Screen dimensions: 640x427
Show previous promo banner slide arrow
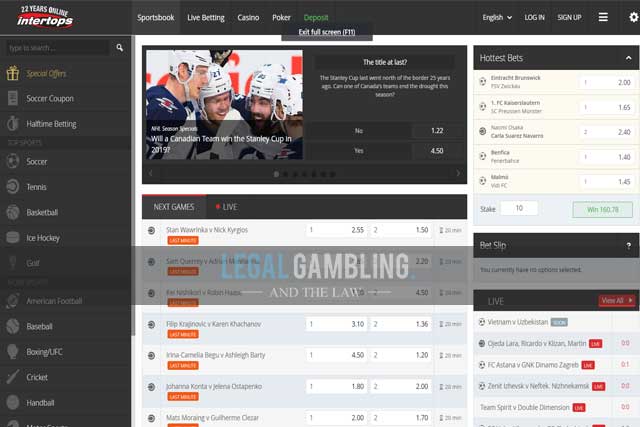click(x=151, y=173)
